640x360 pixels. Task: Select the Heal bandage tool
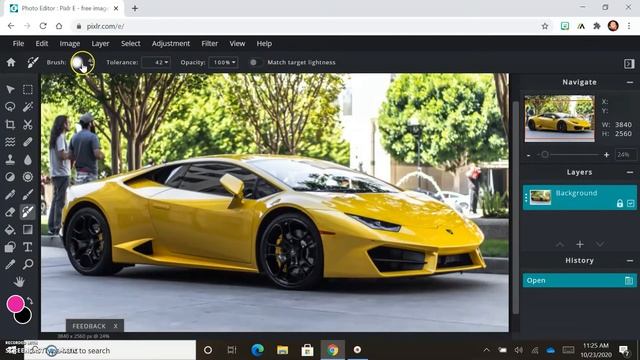pyautogui.click(x=28, y=142)
